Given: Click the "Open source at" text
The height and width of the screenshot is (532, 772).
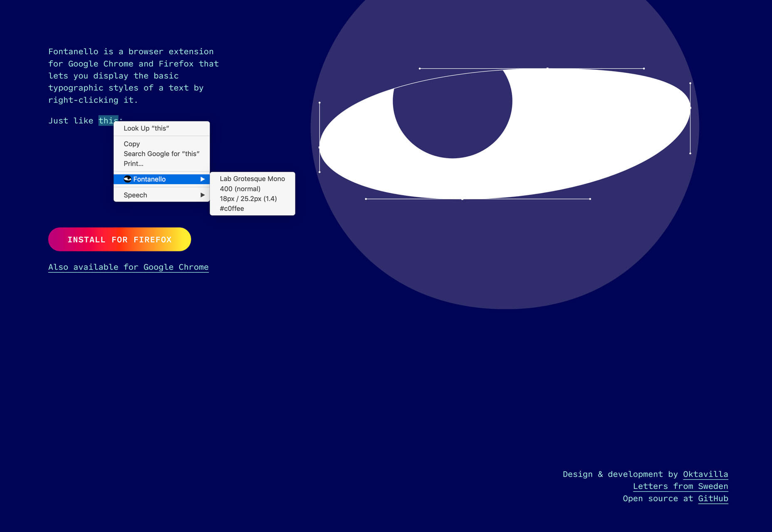Looking at the screenshot, I should pyautogui.click(x=658, y=498).
